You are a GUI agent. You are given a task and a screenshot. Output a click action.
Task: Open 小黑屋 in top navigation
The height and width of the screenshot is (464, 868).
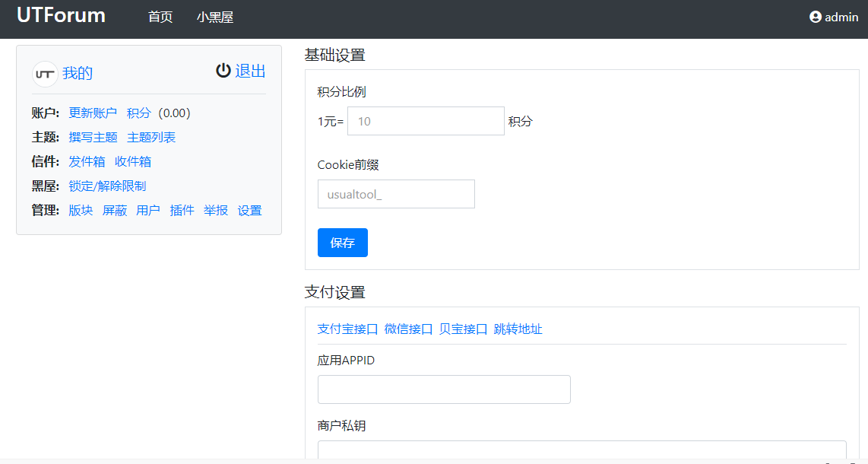[x=215, y=17]
